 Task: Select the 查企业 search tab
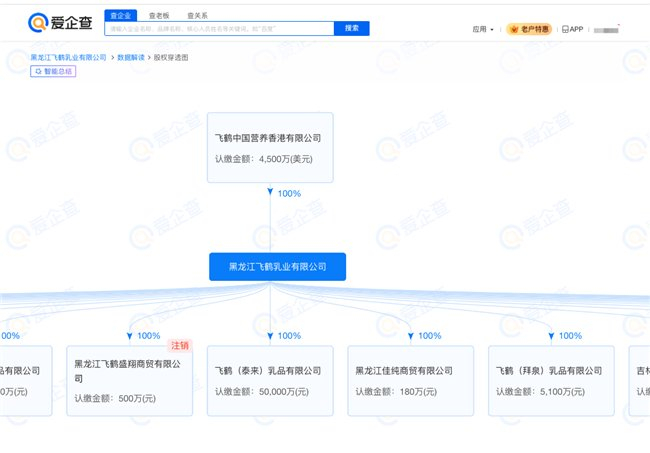coord(121,16)
